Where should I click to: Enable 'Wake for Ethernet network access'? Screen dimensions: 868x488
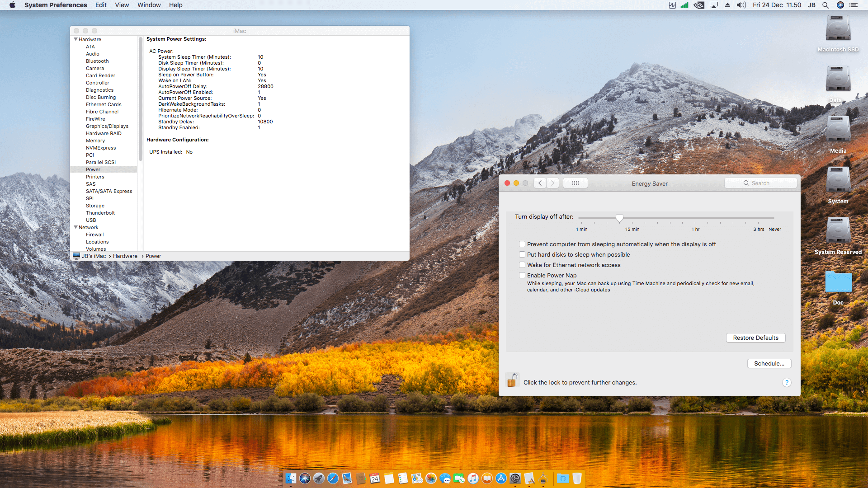click(x=522, y=265)
